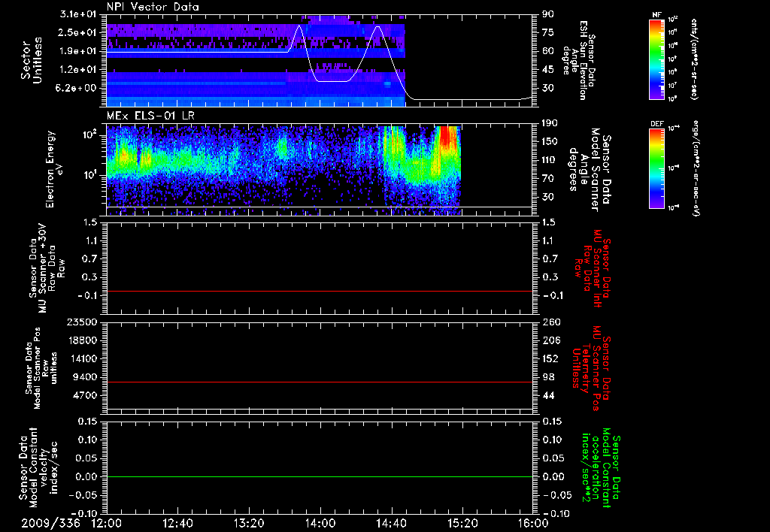
Task: Select the 'NPI Vector Data' panel title
Action: click(x=153, y=7)
